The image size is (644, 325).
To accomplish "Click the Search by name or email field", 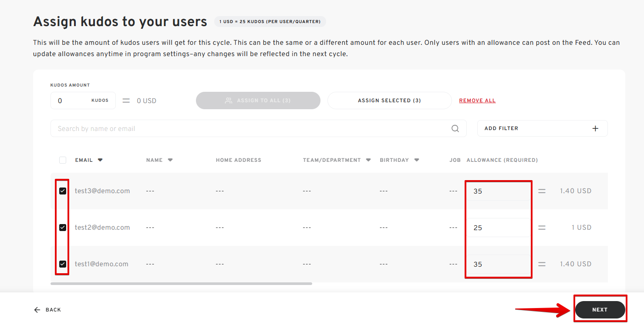I will pyautogui.click(x=253, y=128).
